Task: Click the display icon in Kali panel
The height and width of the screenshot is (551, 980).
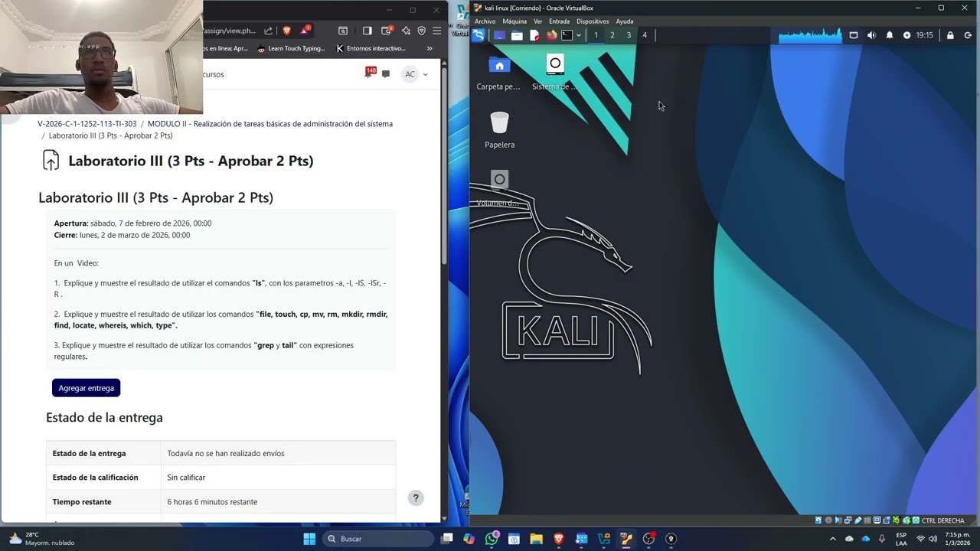Action: point(854,35)
